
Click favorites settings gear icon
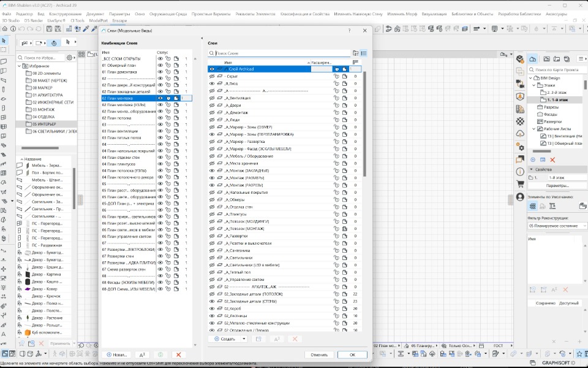pos(69,58)
